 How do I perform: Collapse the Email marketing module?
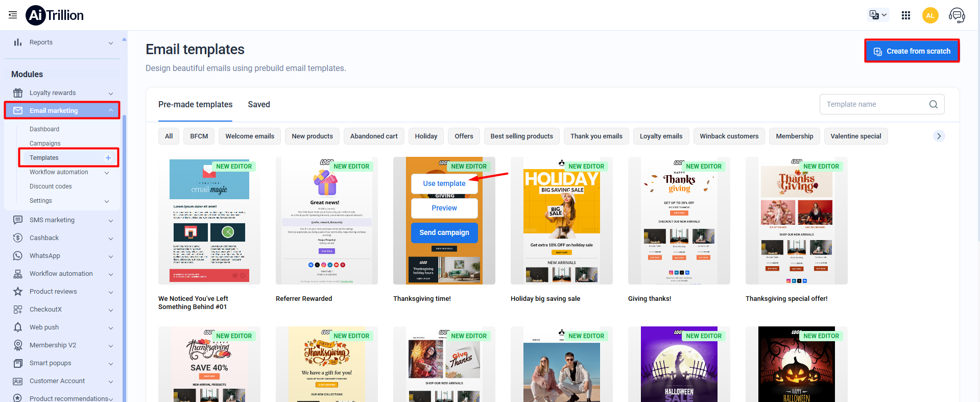click(111, 110)
